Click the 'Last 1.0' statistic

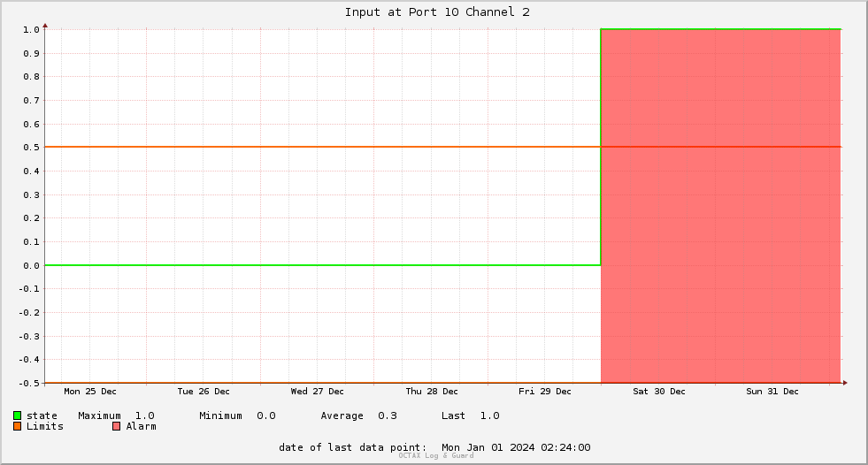pyautogui.click(x=471, y=415)
